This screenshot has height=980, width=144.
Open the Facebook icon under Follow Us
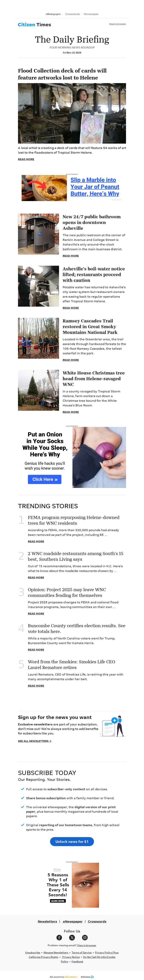[59, 937]
